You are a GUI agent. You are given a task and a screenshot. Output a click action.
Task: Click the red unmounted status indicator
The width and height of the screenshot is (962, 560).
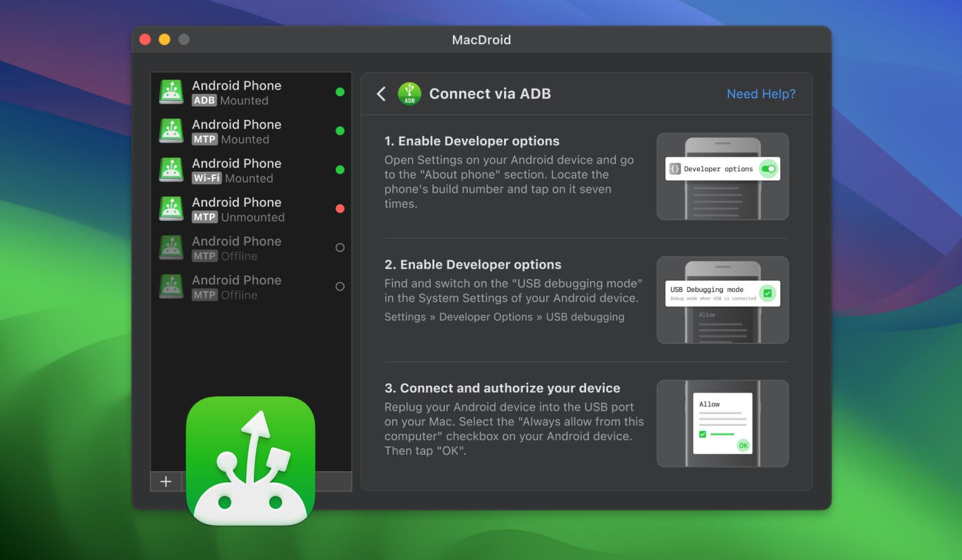tap(340, 208)
